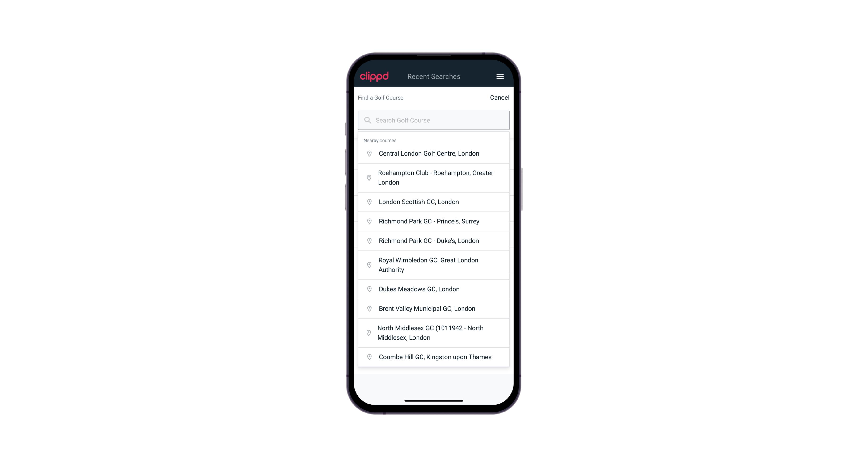The height and width of the screenshot is (467, 868).
Task: Select North Middlesex GC from nearby courses
Action: click(434, 332)
